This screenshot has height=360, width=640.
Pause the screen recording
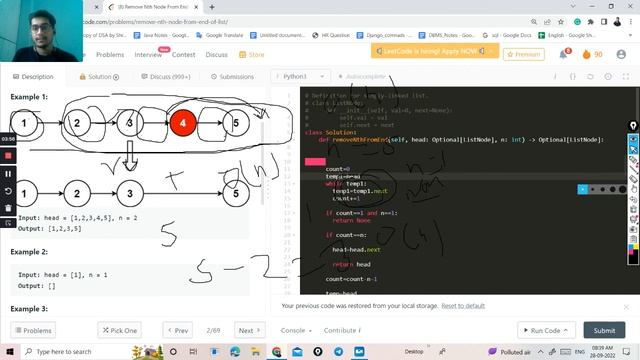tap(8, 174)
